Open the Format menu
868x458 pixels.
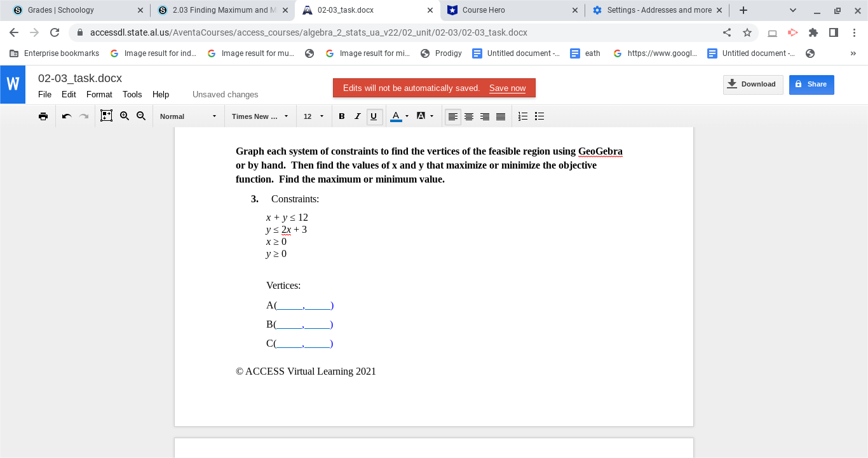point(99,94)
